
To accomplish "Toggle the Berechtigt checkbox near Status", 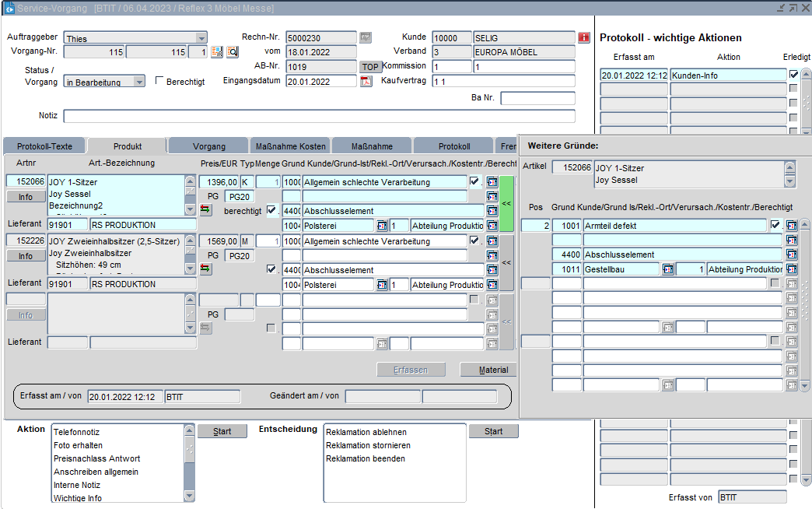I will (159, 81).
